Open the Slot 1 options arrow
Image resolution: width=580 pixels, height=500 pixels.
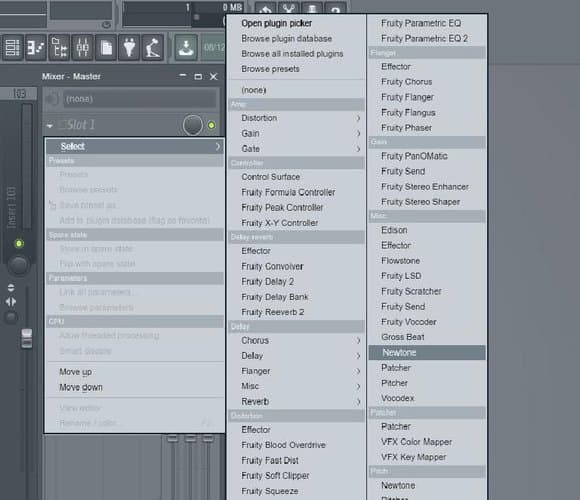click(x=50, y=126)
